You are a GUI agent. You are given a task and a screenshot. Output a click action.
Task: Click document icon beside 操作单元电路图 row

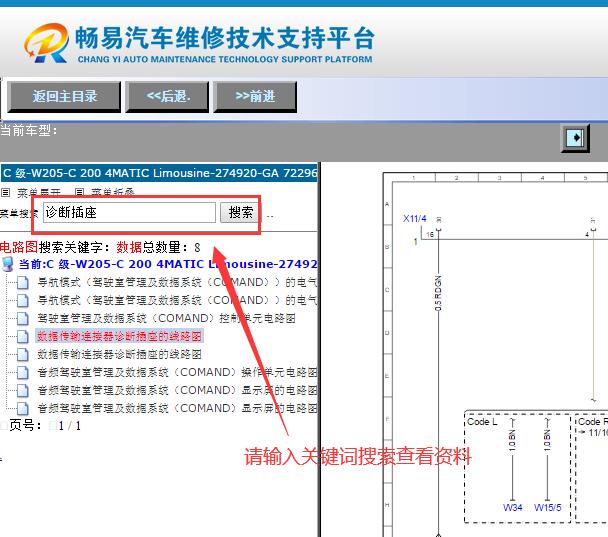coord(22,372)
